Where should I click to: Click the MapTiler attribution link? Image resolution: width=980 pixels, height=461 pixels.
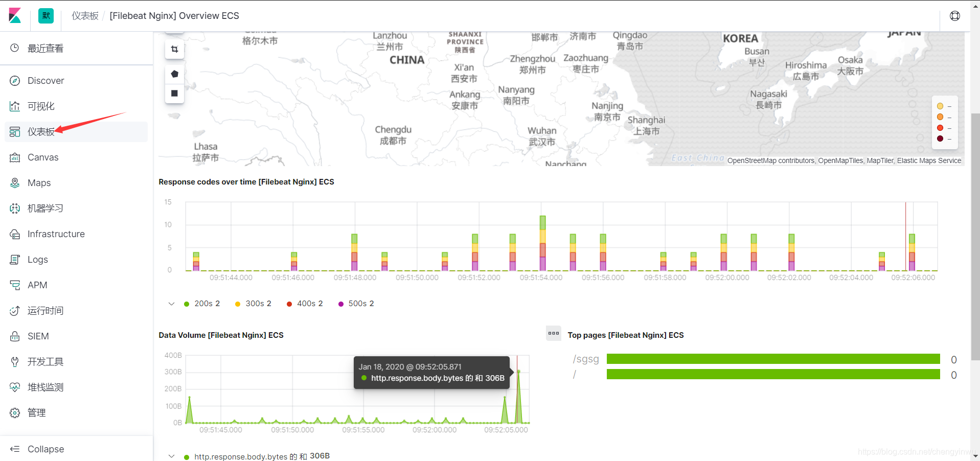pyautogui.click(x=880, y=160)
